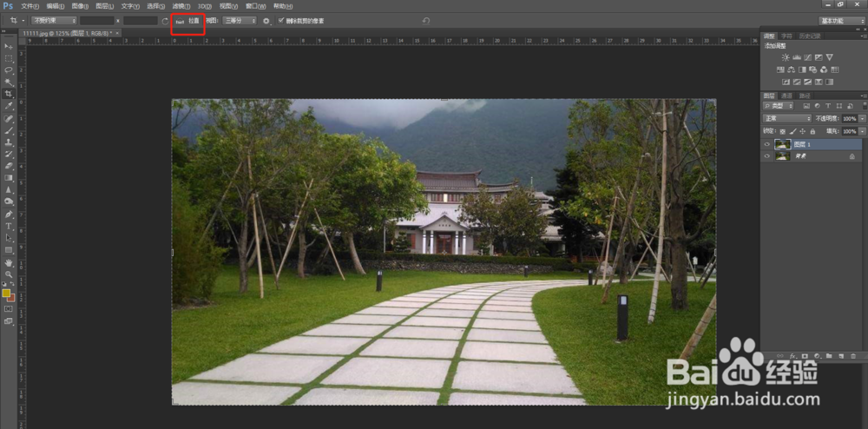Add Exposure adjustment
The image size is (868, 429).
coord(819,57)
